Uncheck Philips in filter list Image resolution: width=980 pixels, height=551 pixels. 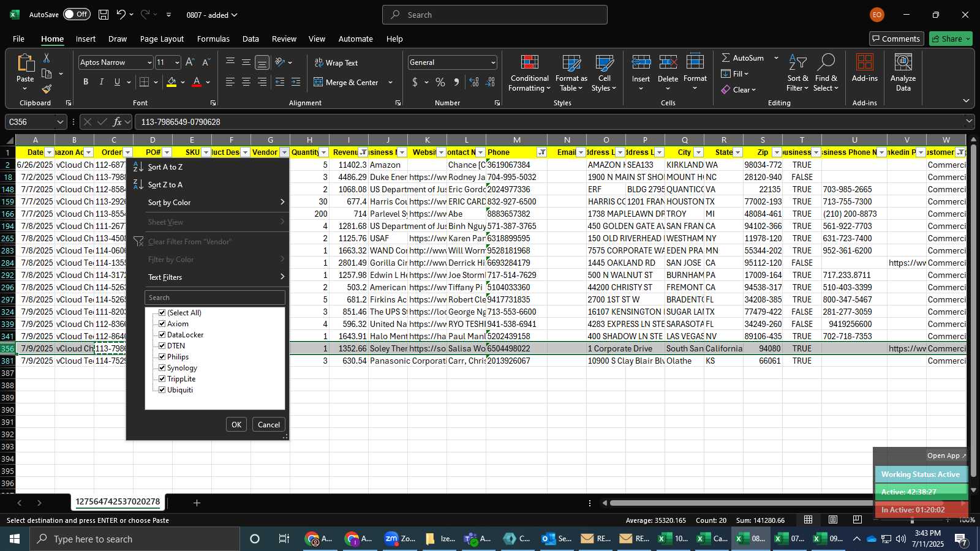point(162,357)
